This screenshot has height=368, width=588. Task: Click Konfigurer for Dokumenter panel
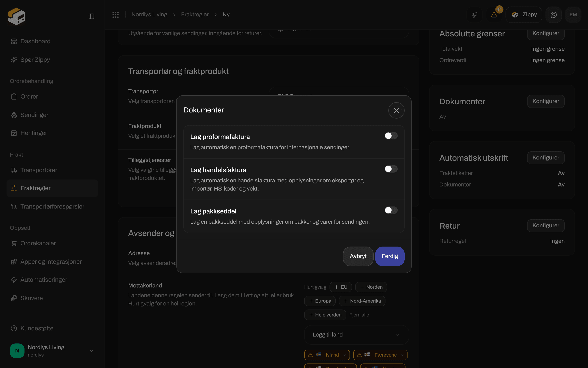(x=546, y=101)
